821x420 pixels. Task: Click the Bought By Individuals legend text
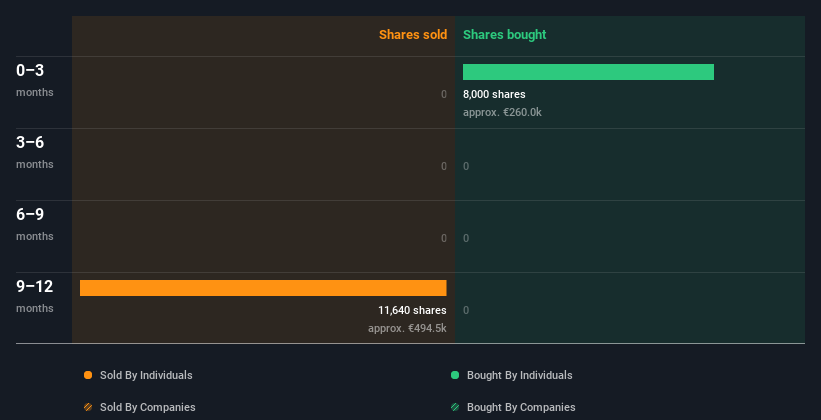(x=519, y=375)
